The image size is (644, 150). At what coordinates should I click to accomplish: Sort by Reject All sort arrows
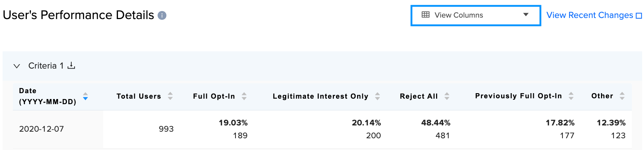coord(447,96)
